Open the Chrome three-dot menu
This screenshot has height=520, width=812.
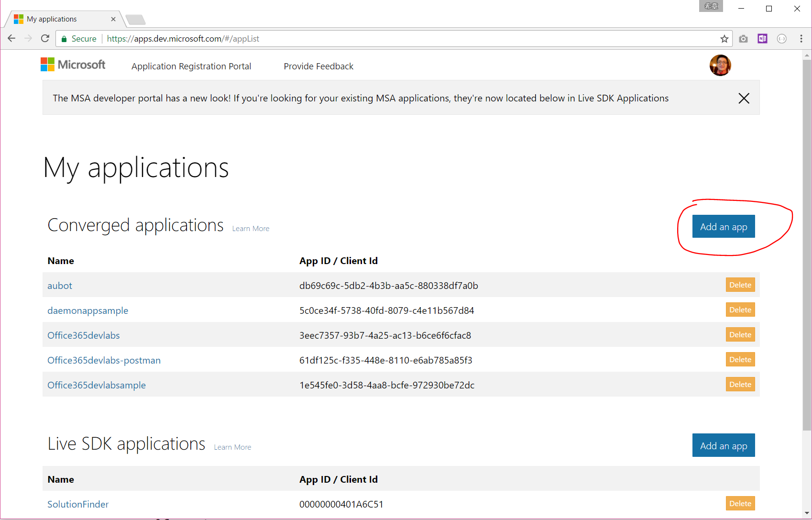(801, 39)
